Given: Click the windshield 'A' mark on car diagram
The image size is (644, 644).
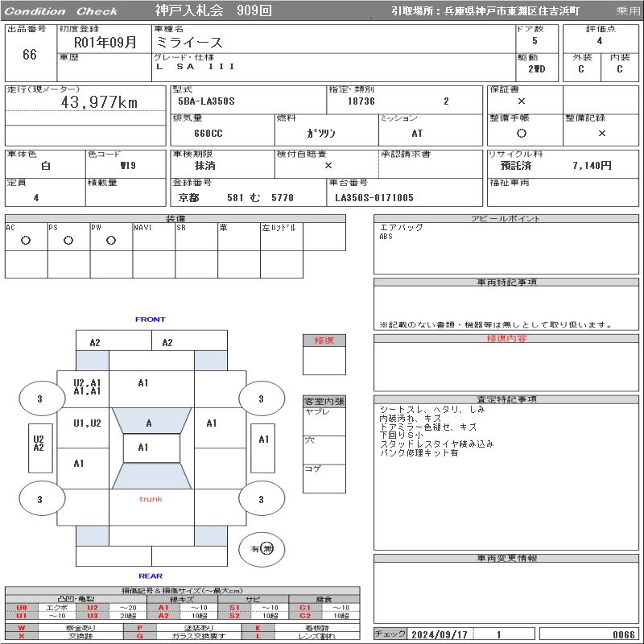Looking at the screenshot, I should point(149,423).
